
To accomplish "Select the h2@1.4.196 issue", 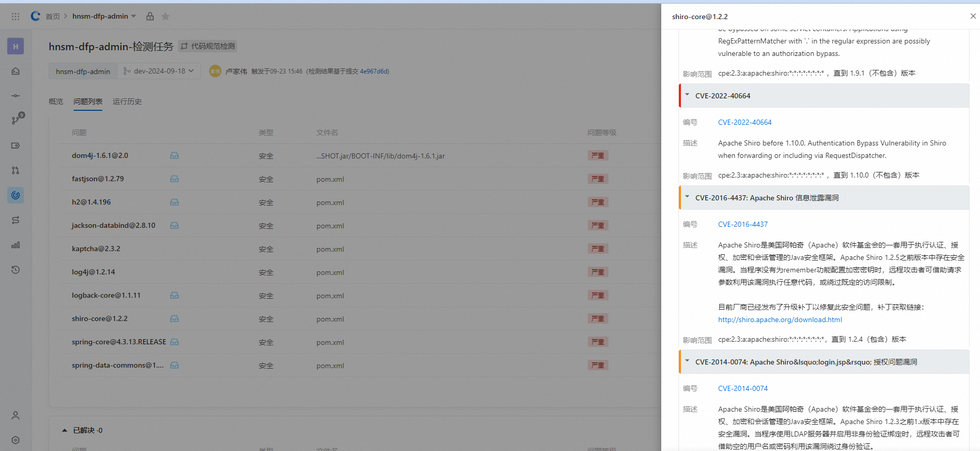I will (x=91, y=202).
